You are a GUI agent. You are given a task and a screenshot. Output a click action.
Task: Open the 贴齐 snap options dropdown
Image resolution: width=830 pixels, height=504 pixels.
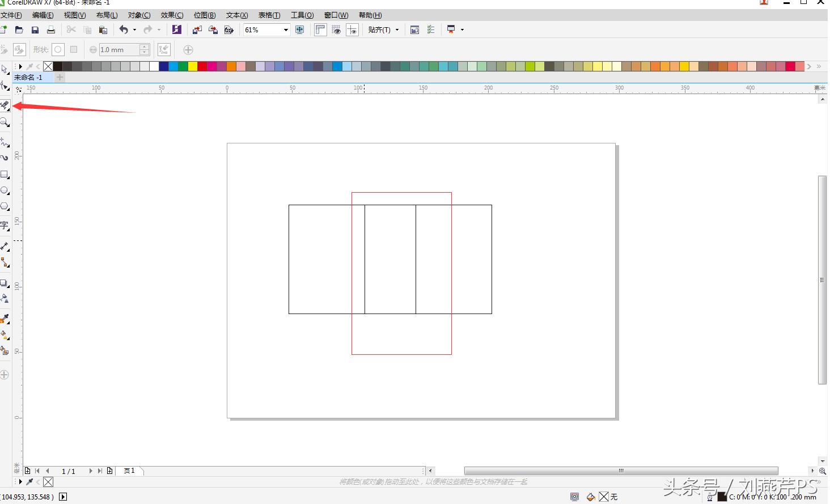coord(397,29)
